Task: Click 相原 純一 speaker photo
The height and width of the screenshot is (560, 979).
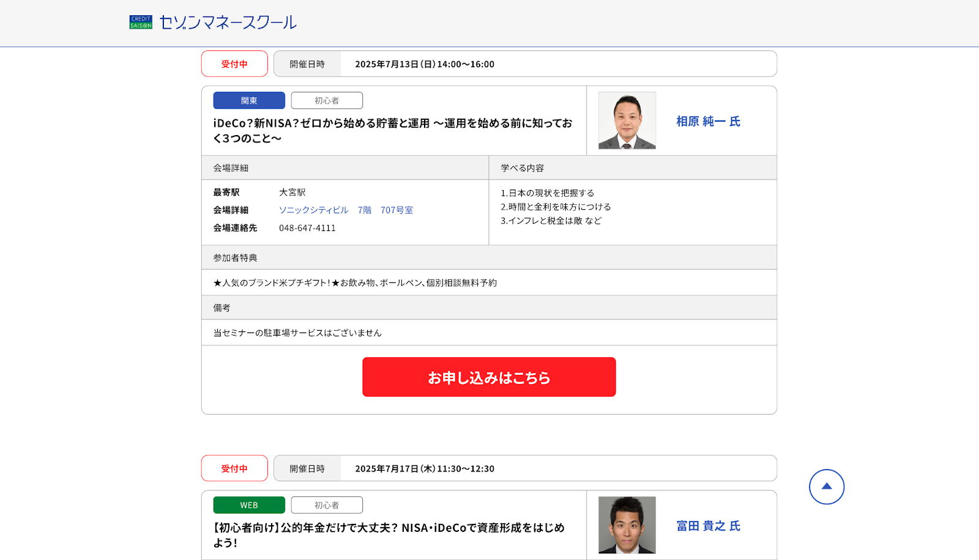Action: (627, 120)
